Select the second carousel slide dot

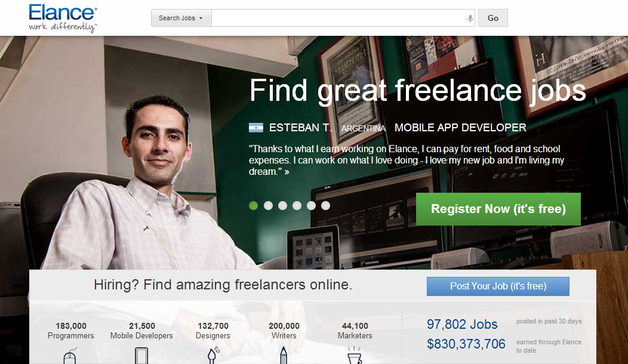coord(269,205)
